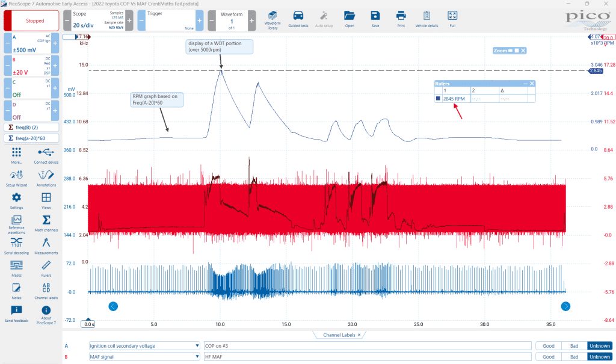616x364 pixels.
Task: Mark channel A waveform as Good
Action: 549,346
